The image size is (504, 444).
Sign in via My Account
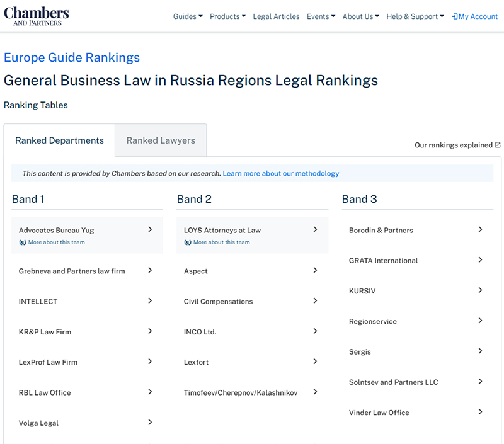(475, 16)
